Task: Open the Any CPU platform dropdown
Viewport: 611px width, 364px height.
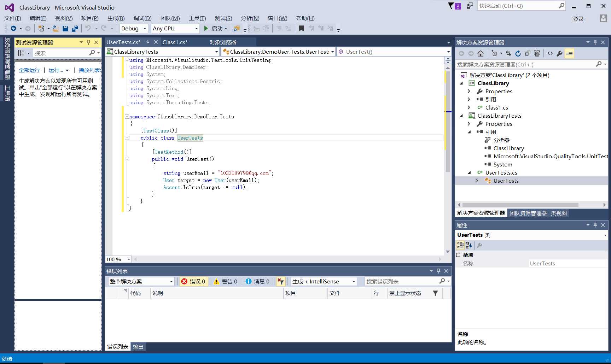Action: point(175,28)
